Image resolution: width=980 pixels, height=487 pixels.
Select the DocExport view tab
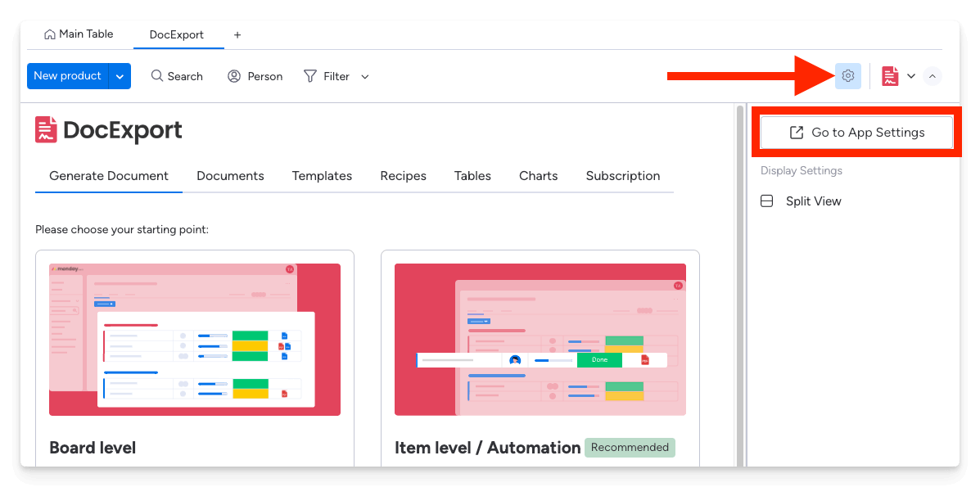coord(177,35)
